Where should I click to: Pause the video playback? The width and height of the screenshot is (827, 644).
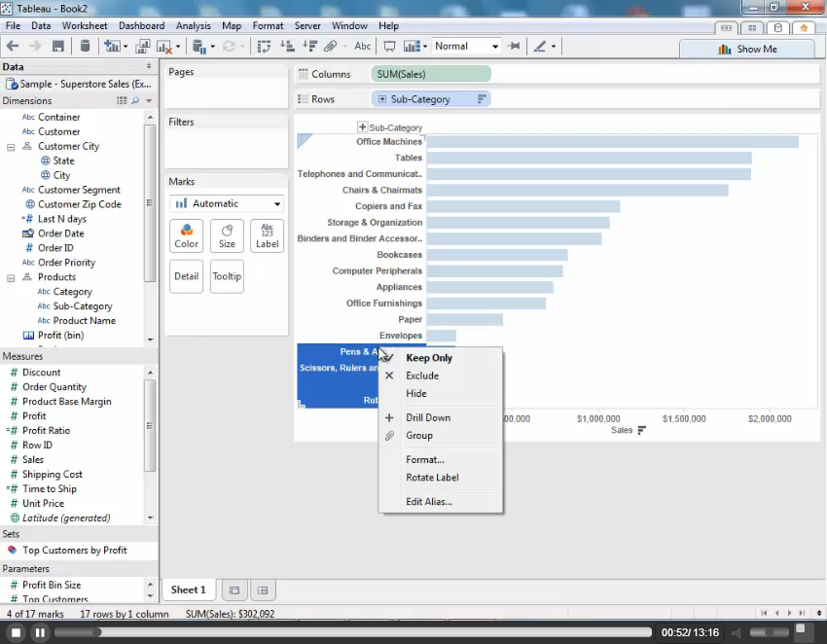[x=40, y=632]
